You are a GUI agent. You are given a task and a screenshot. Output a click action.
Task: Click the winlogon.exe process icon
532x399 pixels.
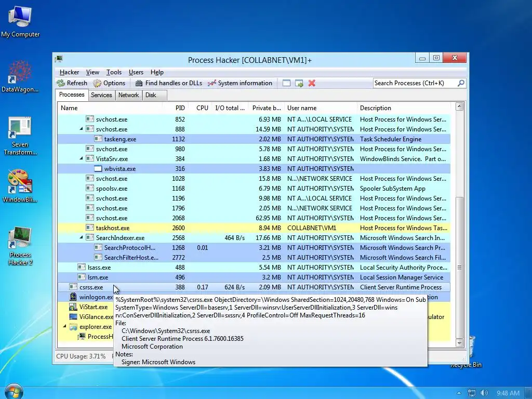[73, 297]
